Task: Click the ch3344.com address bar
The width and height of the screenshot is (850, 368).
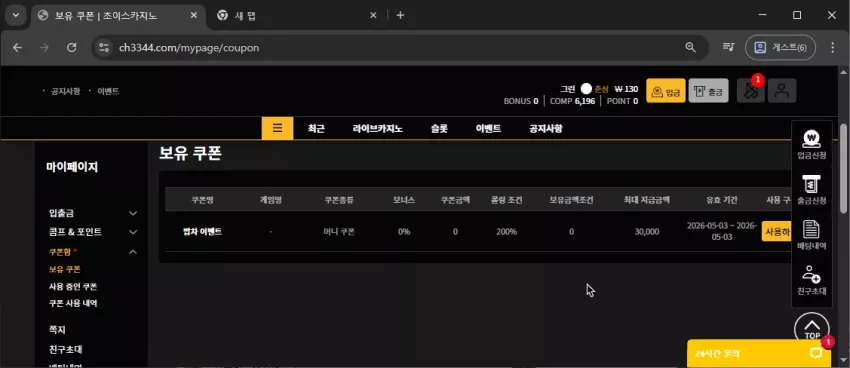Action: [400, 48]
